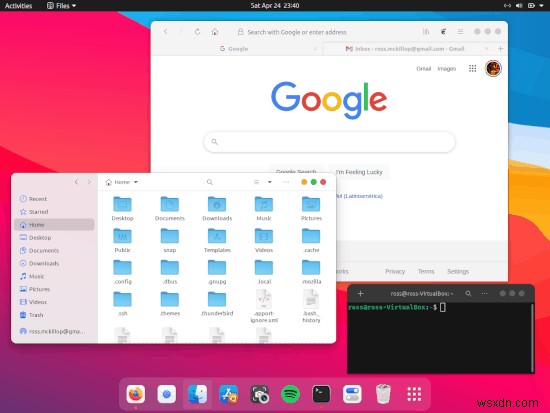
Task: Close the Gmail Inbox tab
Action: click(x=487, y=49)
